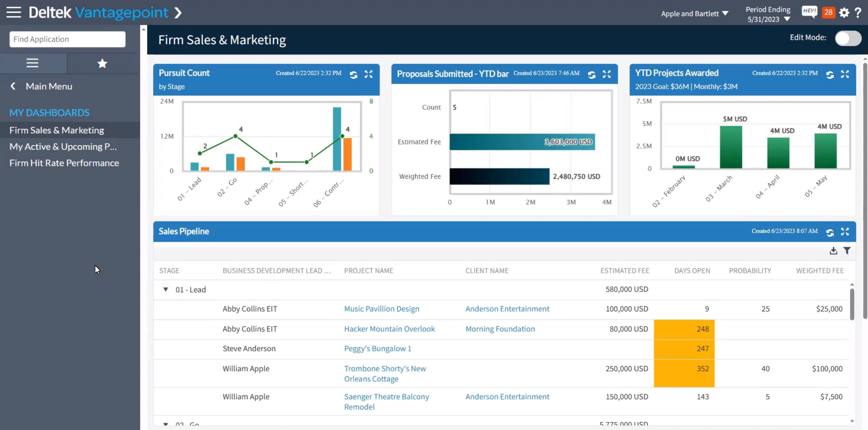Switch to the Firm Hit Rate Performance dashboard
The width and height of the screenshot is (868, 430).
point(64,163)
